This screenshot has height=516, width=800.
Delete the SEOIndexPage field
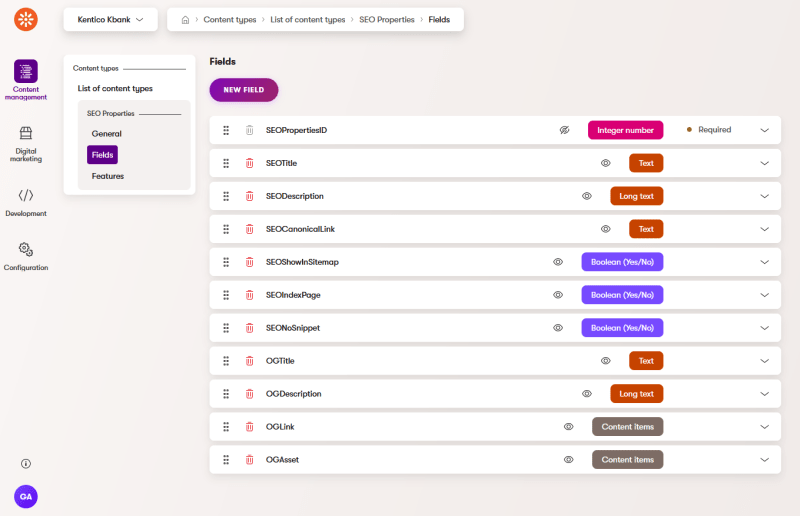249,295
